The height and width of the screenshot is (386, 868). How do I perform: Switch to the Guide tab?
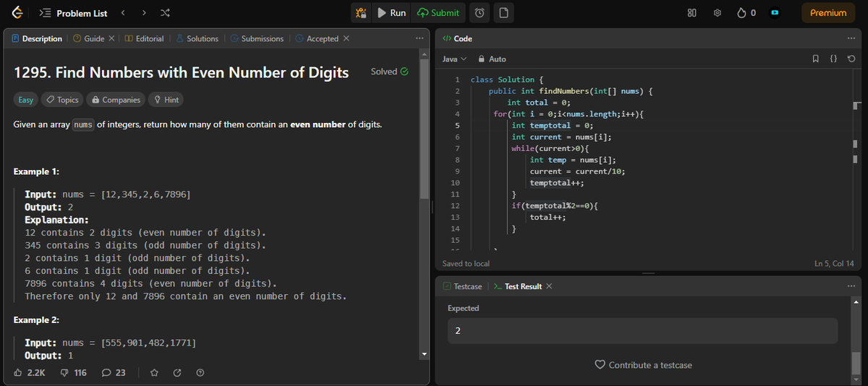(89, 38)
